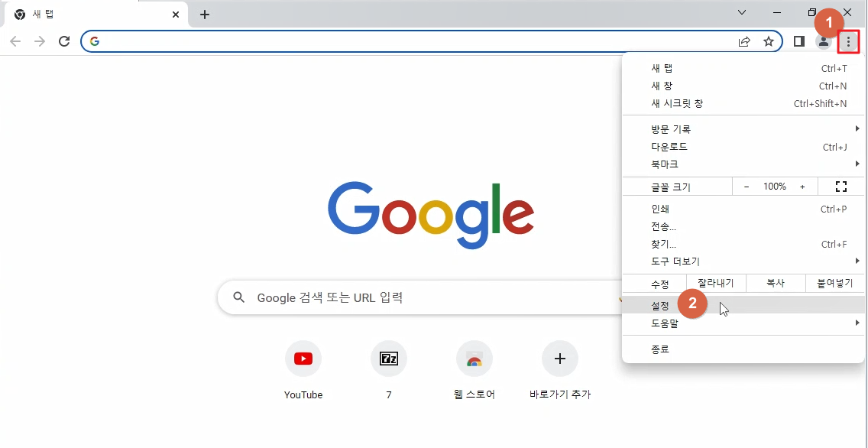Click 붙여넣기 in the edit row

tap(835, 283)
